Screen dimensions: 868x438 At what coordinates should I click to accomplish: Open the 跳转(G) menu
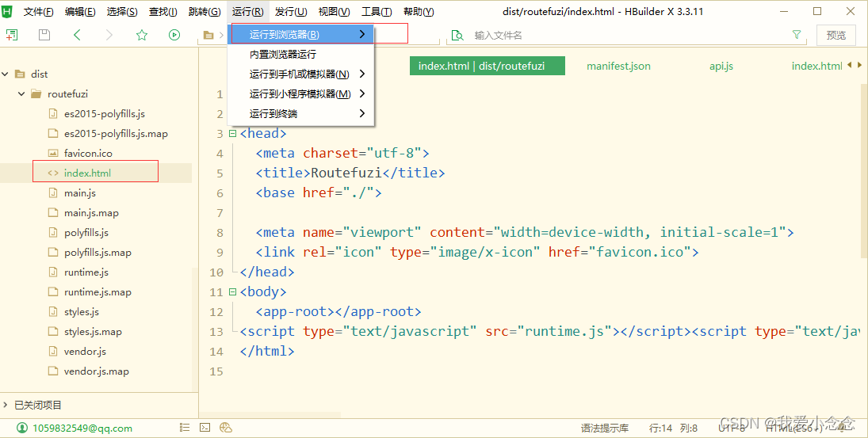205,12
